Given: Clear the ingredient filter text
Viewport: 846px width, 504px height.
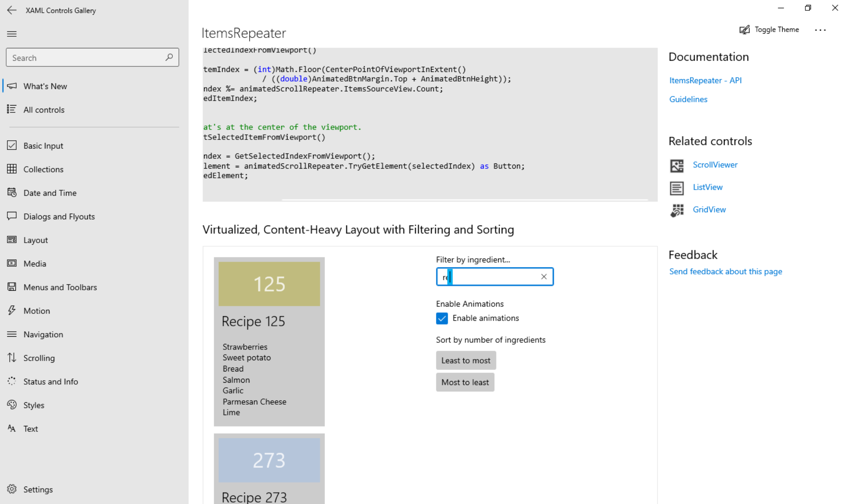Looking at the screenshot, I should 544,276.
